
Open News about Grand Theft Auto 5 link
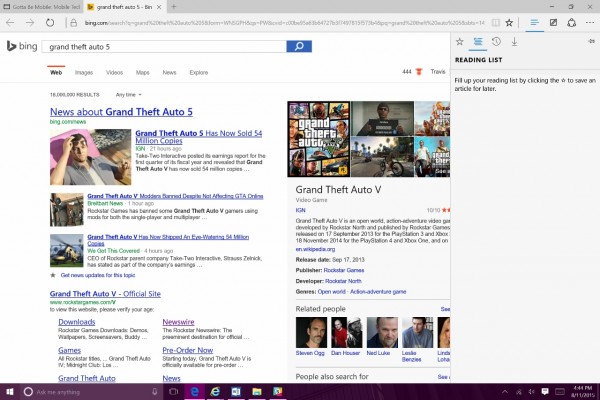click(x=121, y=112)
